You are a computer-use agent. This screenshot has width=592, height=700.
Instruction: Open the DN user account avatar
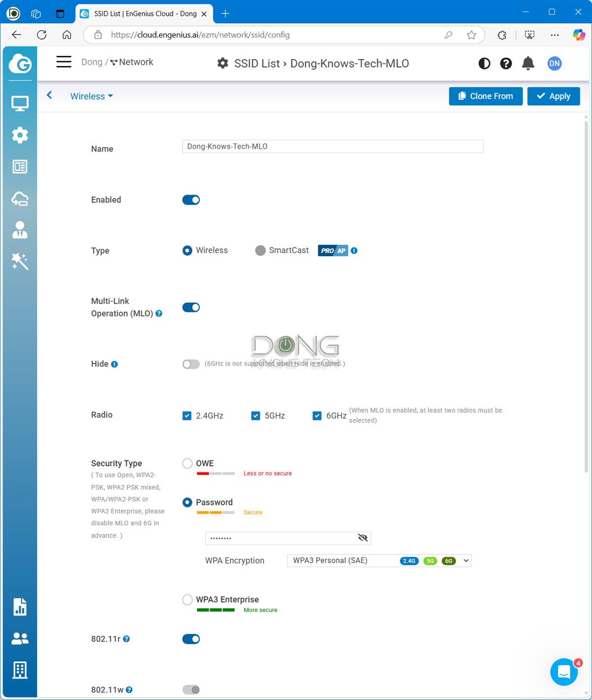point(555,63)
